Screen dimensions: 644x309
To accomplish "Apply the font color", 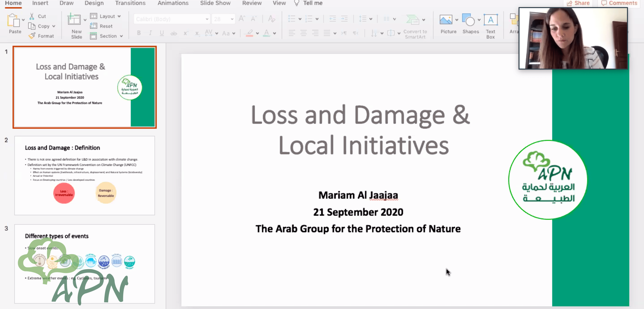I will [x=266, y=33].
